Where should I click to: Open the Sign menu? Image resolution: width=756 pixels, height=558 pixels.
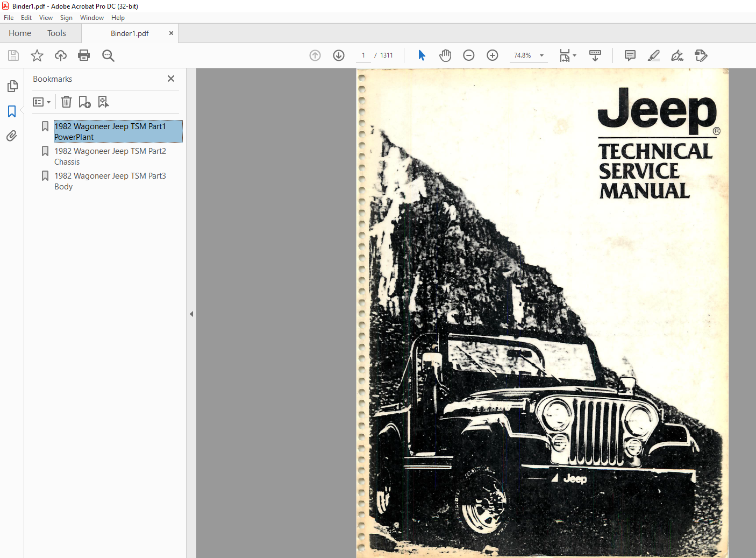[x=66, y=18]
